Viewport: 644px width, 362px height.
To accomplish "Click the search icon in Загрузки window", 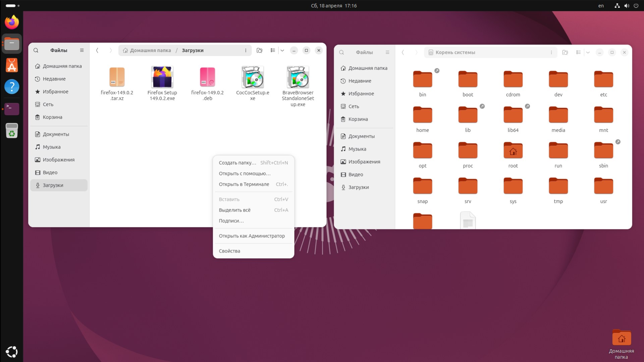I will point(36,50).
